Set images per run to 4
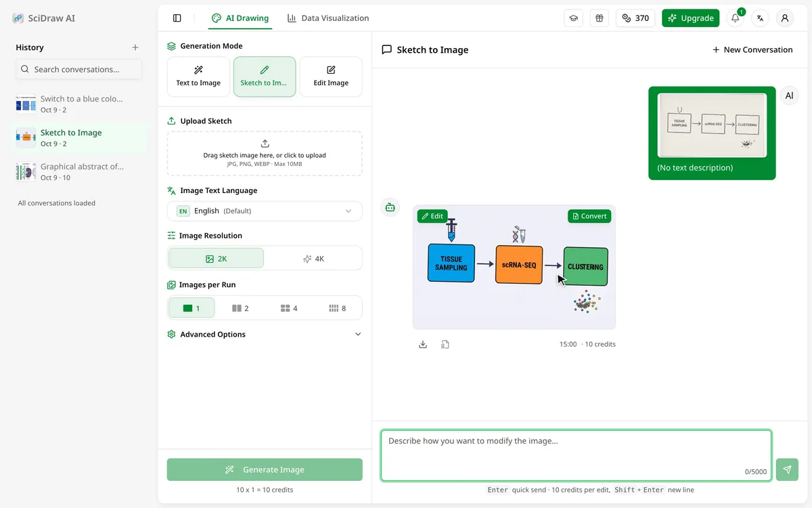Viewport: 812px width, 508px height. pyautogui.click(x=289, y=308)
